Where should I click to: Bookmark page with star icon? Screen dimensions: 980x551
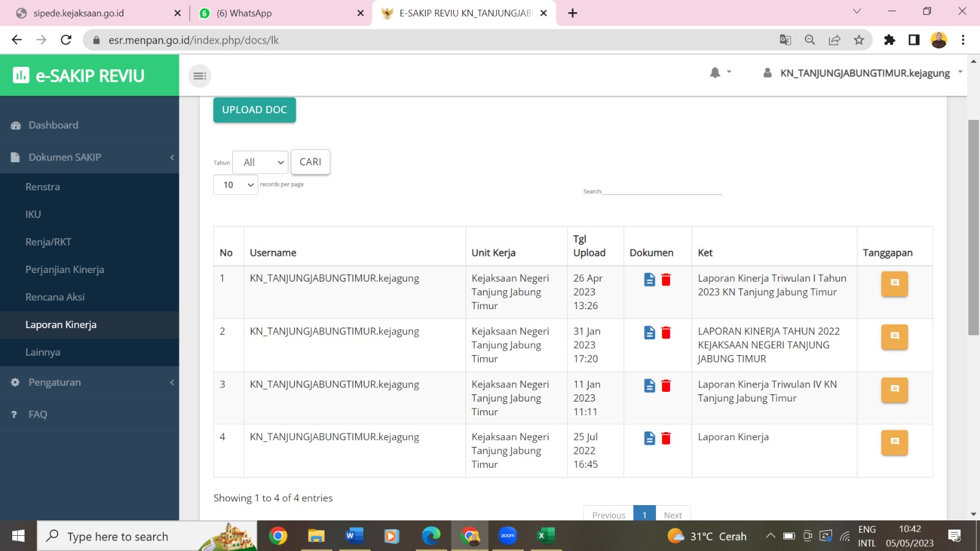tap(859, 40)
